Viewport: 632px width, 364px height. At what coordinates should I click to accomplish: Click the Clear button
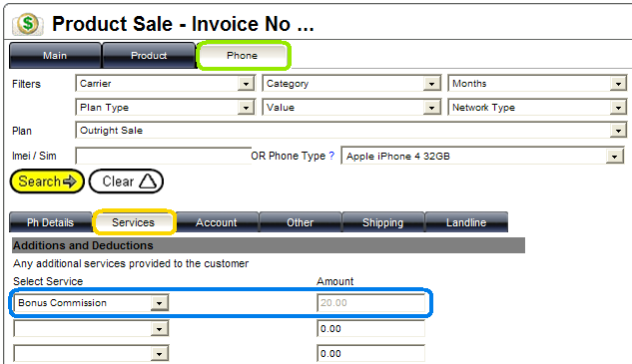[x=126, y=182]
